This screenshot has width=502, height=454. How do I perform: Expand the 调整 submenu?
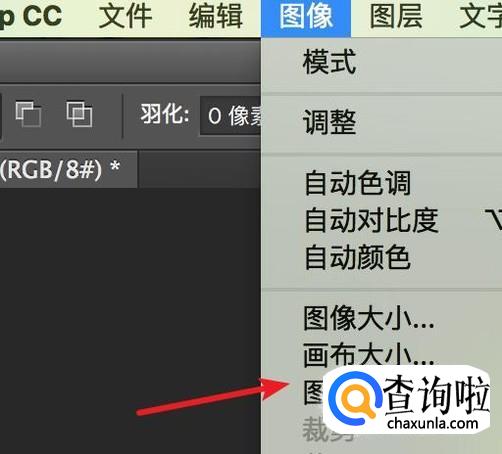click(x=382, y=122)
